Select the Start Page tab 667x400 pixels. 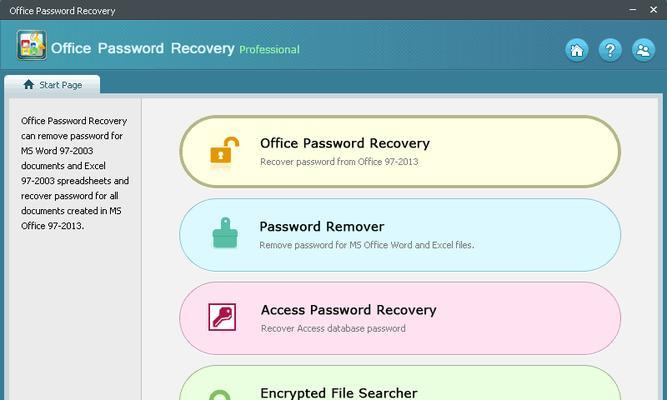(52, 85)
